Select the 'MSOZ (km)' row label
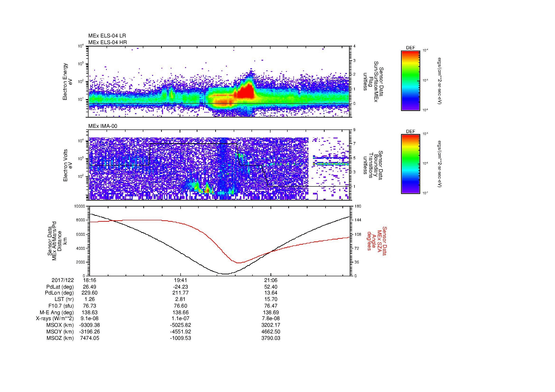The height and width of the screenshot is (392, 555). (x=60, y=338)
